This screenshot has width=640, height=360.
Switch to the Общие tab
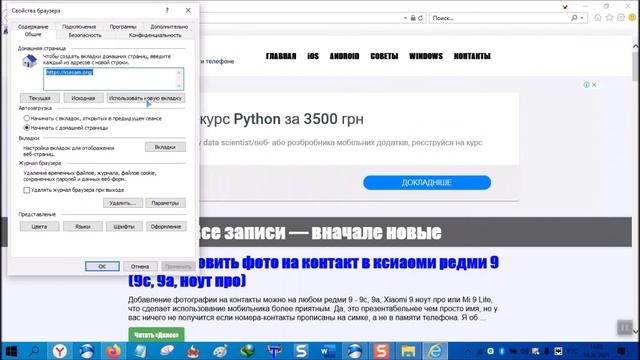(33, 35)
